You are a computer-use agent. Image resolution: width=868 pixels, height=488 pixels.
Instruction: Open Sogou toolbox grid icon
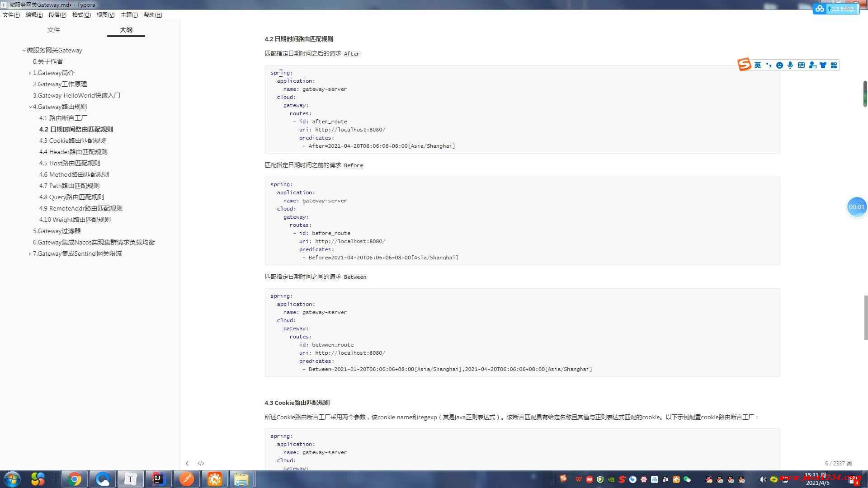pyautogui.click(x=834, y=65)
